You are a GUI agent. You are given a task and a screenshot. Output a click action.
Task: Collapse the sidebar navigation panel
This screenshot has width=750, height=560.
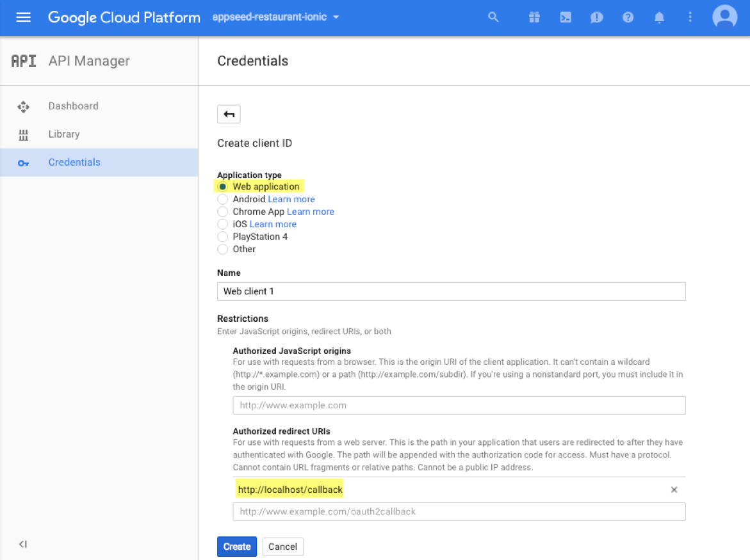pyautogui.click(x=23, y=544)
